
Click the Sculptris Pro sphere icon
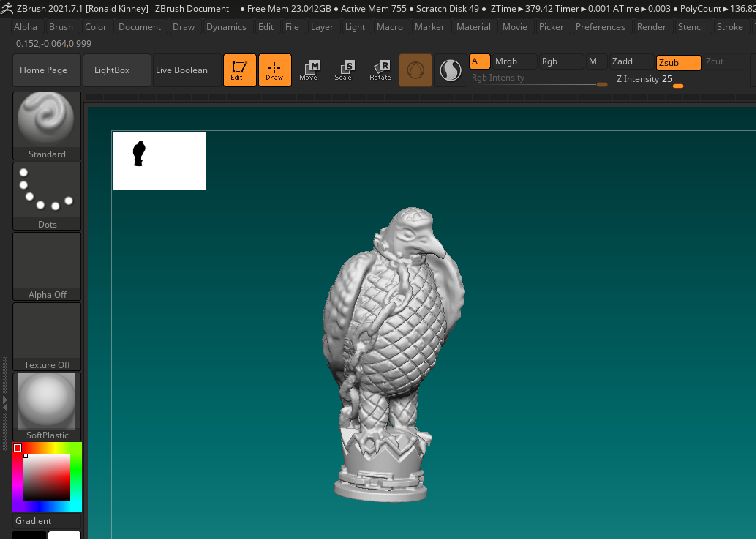pyautogui.click(x=450, y=70)
